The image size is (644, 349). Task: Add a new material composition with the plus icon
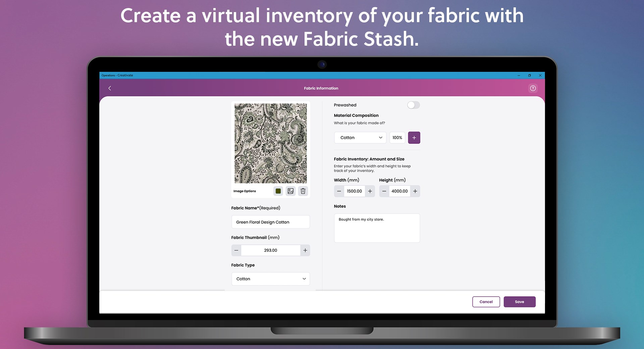click(x=414, y=138)
